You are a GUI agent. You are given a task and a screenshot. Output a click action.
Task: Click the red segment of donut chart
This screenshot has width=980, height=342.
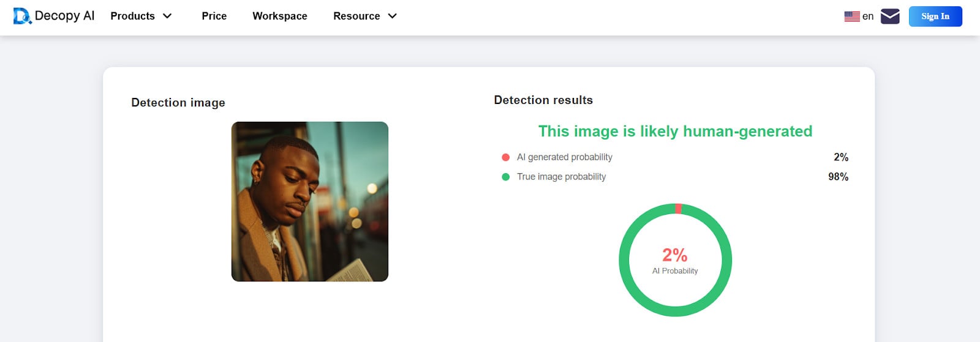(x=678, y=209)
